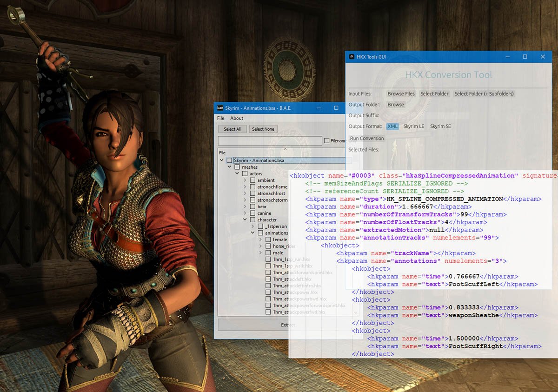Click the HK_SPLINE_COMPRESSED_ANIMATION type value
Viewport: 558px width, 392px height.
[x=445, y=199]
